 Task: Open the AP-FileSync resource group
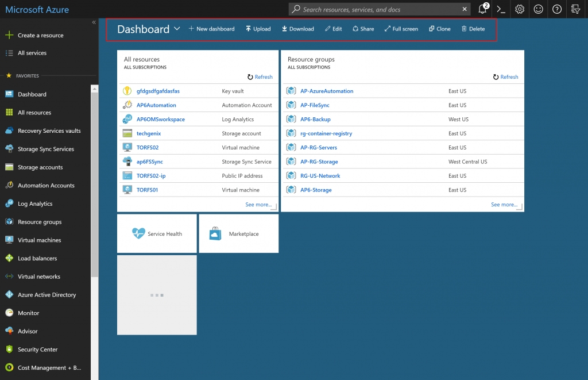pos(315,105)
